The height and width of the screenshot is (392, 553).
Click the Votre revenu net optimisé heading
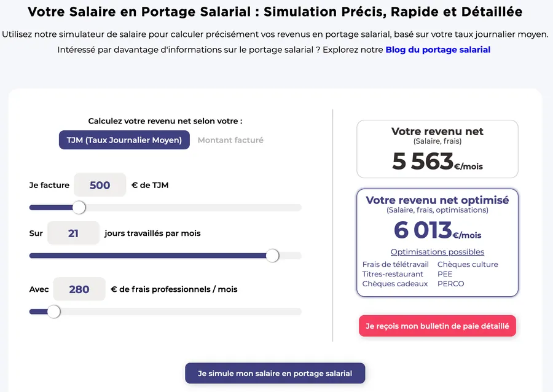pos(437,200)
